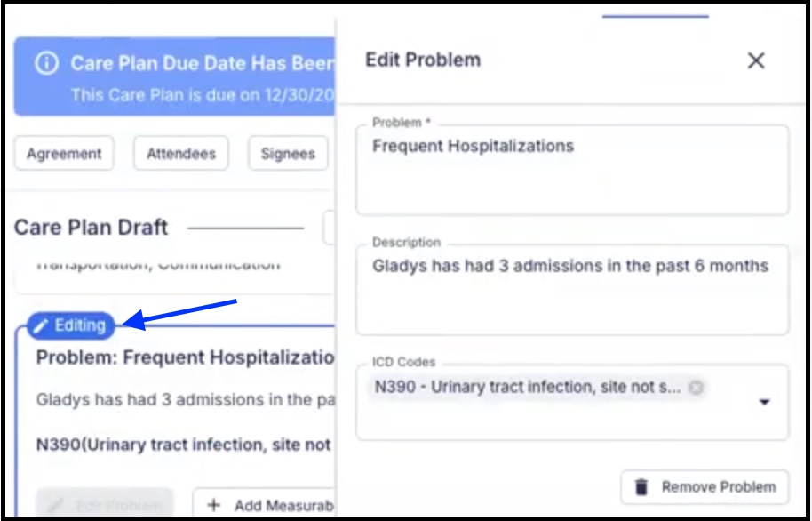812x521 pixels.
Task: Open the Agreement tab
Action: click(64, 154)
